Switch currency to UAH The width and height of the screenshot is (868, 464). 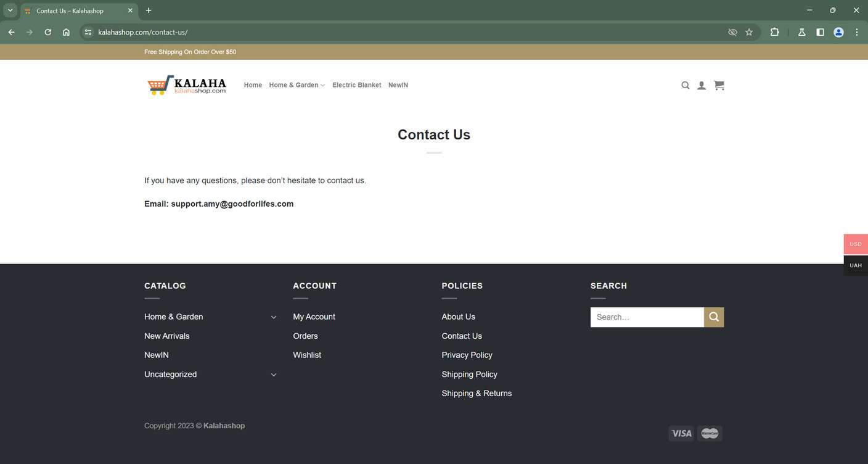pos(855,265)
